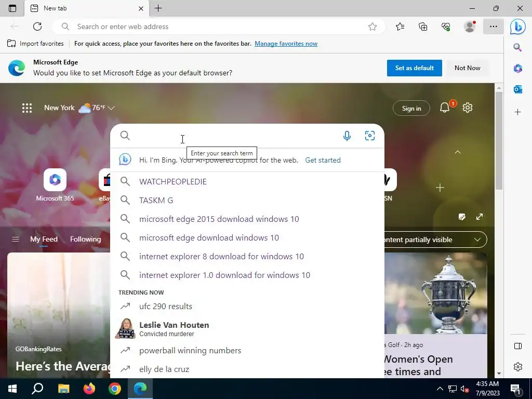Collapse quick links with up chevron
The image size is (532, 399).
click(x=458, y=152)
